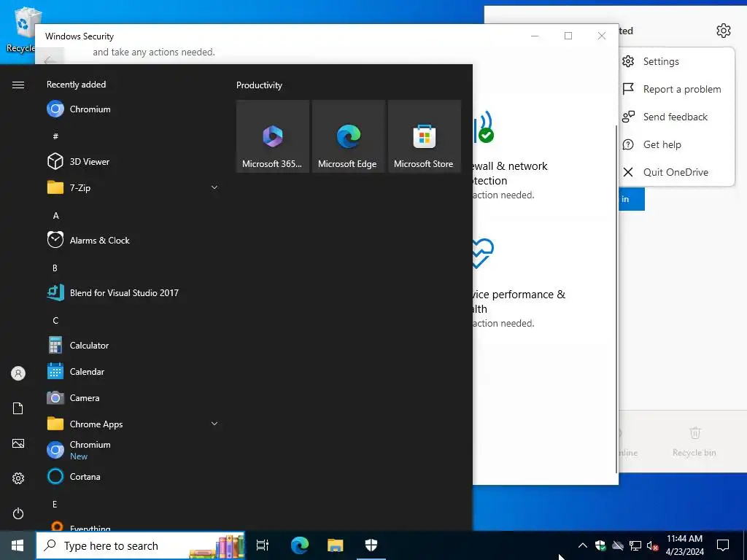Open the user account icon in Start
The height and width of the screenshot is (560, 747).
click(x=18, y=373)
